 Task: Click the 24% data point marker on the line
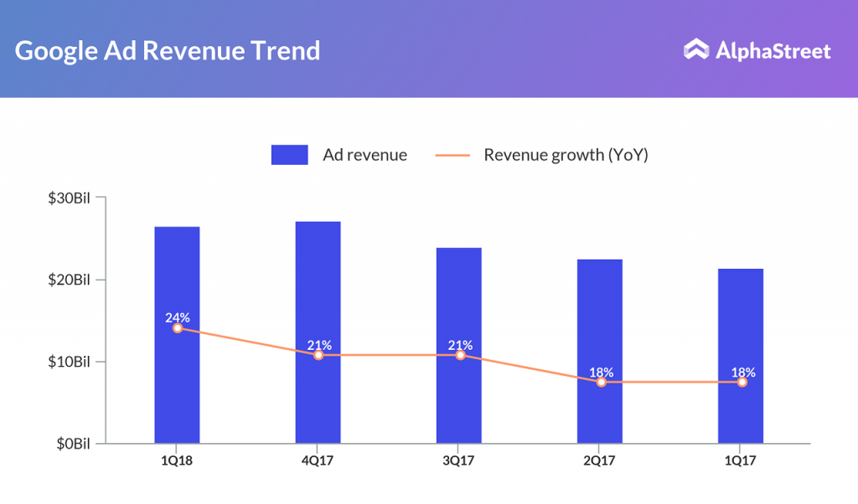point(177,329)
